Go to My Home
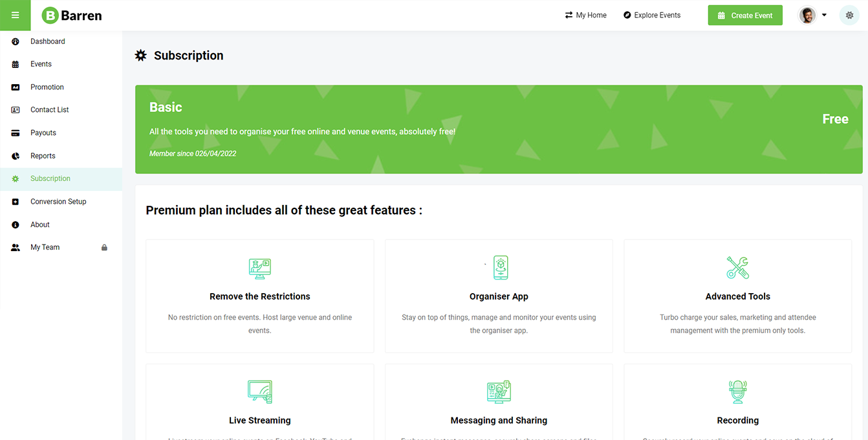Image resolution: width=868 pixels, height=440 pixels. point(585,16)
